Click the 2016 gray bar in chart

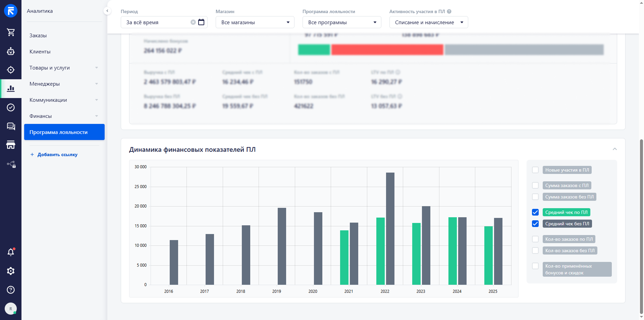(x=174, y=262)
